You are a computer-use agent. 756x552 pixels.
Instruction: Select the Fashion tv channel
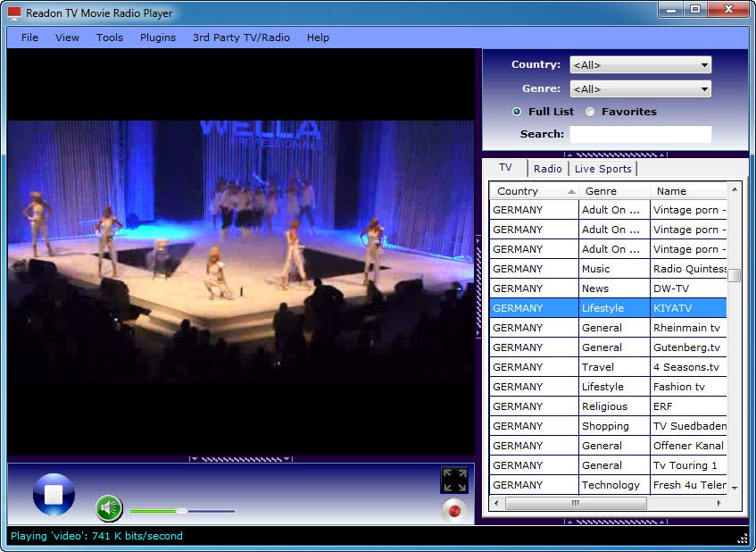[608, 387]
